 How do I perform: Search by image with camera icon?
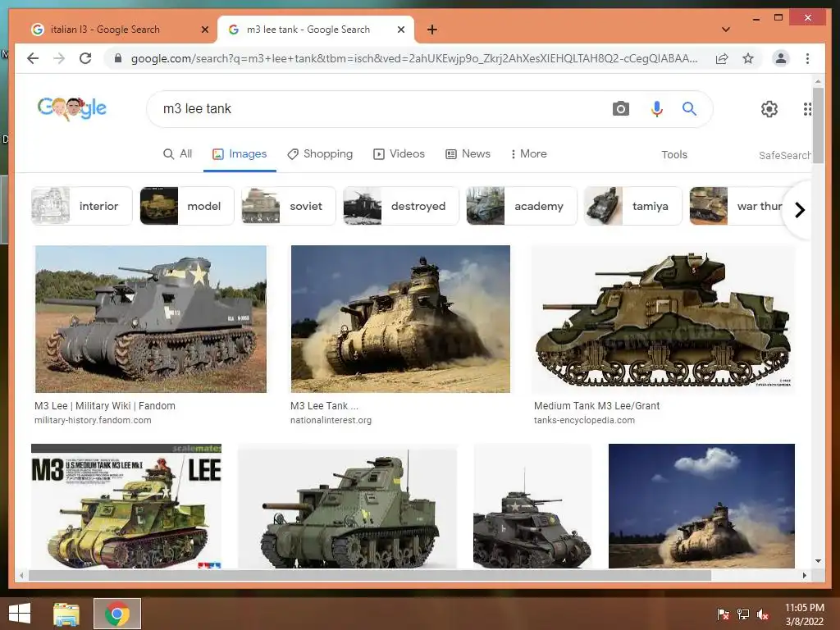point(620,109)
